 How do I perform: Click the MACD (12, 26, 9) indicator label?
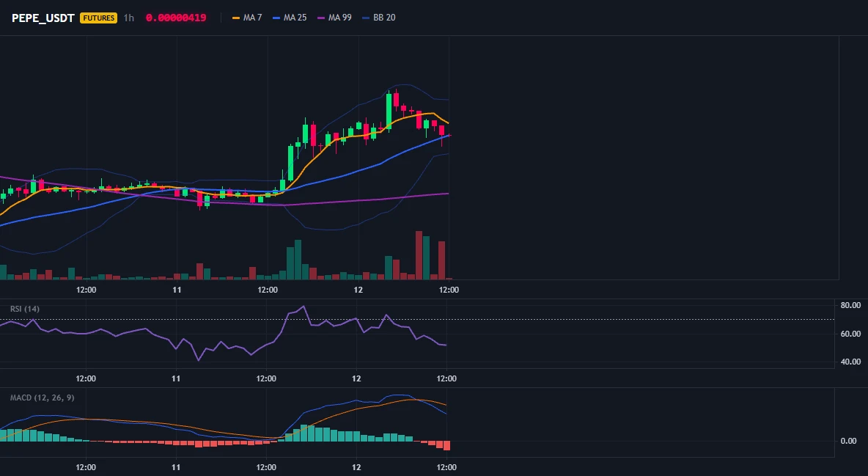[42, 398]
